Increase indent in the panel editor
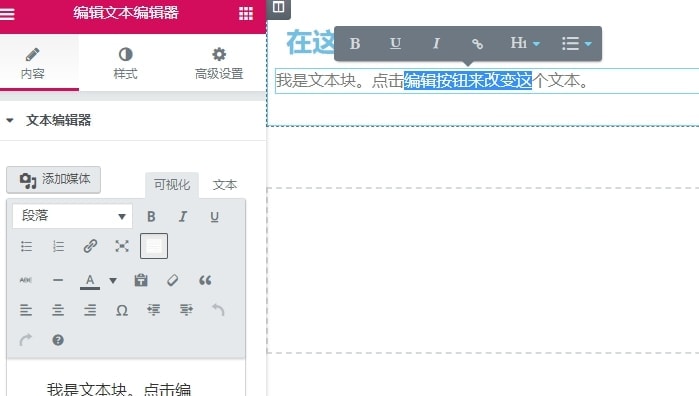Screen dimensions: 699x396 click(186, 310)
